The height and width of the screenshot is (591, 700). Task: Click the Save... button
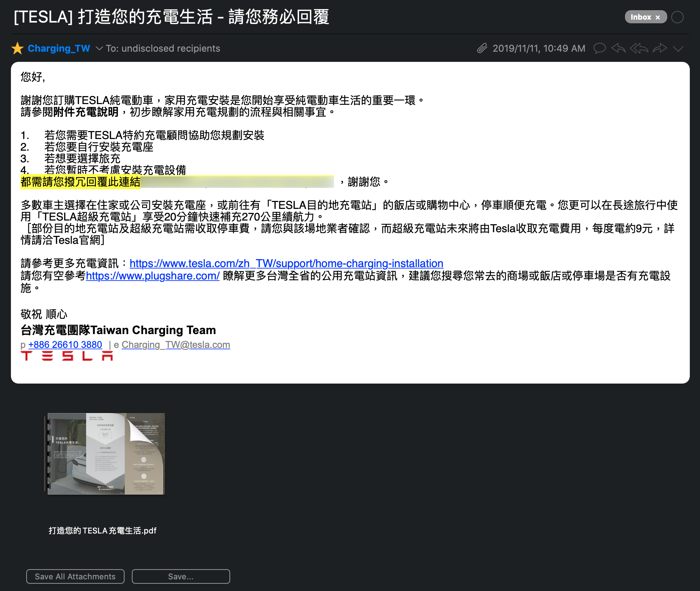[x=181, y=576]
